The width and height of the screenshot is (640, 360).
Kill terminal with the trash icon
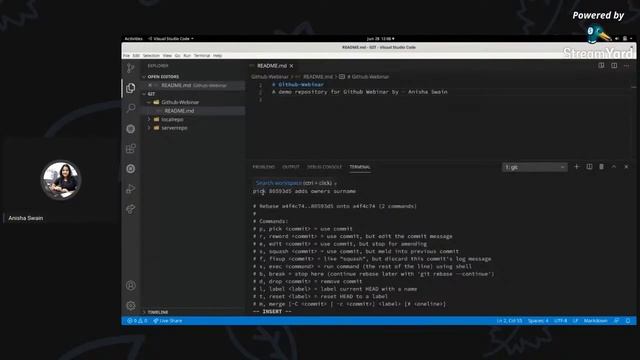pyautogui.click(x=601, y=167)
